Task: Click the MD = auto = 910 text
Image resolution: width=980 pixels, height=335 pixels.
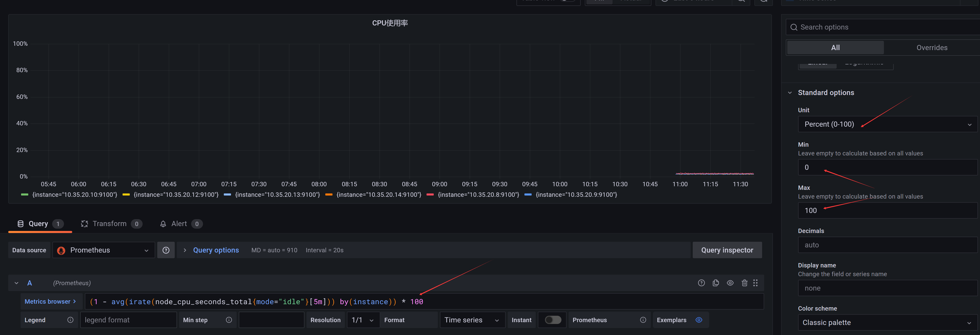Action: click(x=274, y=250)
